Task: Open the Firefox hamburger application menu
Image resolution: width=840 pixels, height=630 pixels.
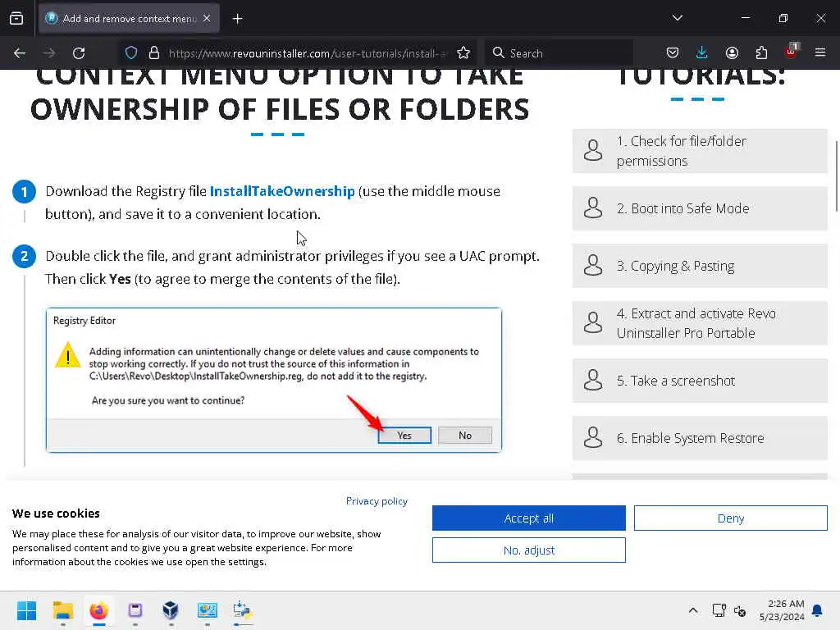Action: 820,53
